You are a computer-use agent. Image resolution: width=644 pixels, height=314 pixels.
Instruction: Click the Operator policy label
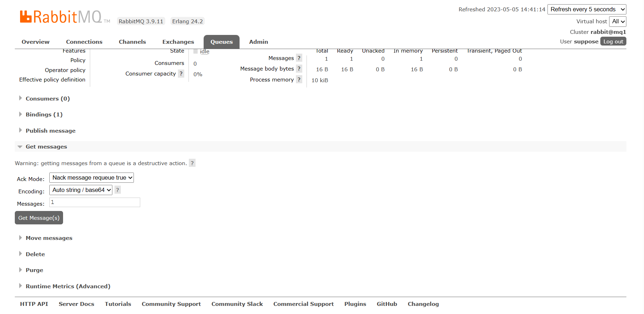tap(65, 70)
